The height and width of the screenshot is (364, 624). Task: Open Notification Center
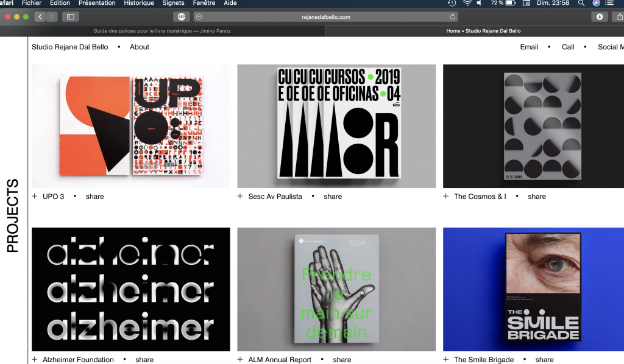coord(609,3)
